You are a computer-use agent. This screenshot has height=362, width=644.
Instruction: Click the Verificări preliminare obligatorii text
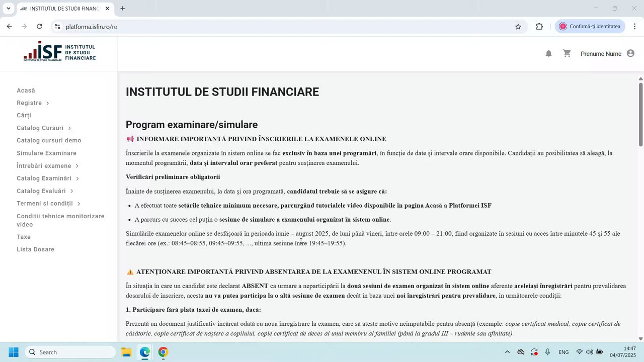[173, 177]
